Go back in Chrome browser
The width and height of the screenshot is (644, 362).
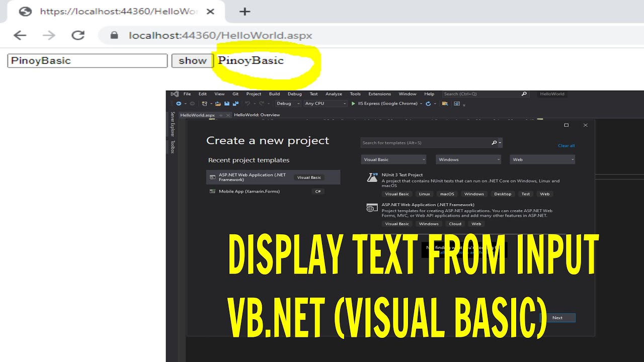click(20, 35)
